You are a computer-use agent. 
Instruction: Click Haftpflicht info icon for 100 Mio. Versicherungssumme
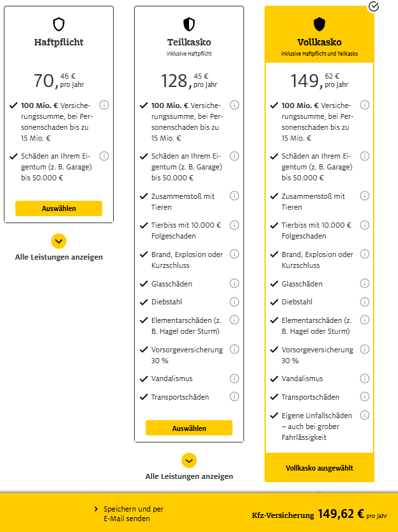point(104,105)
